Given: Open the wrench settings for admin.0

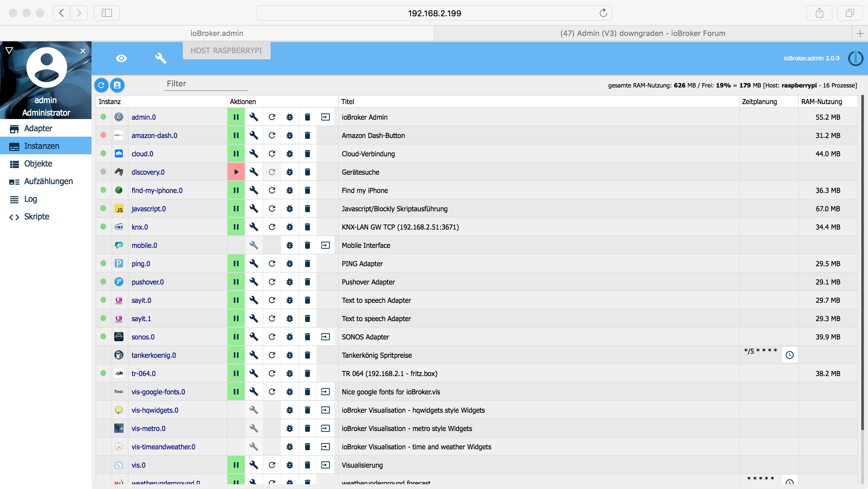Looking at the screenshot, I should [254, 117].
